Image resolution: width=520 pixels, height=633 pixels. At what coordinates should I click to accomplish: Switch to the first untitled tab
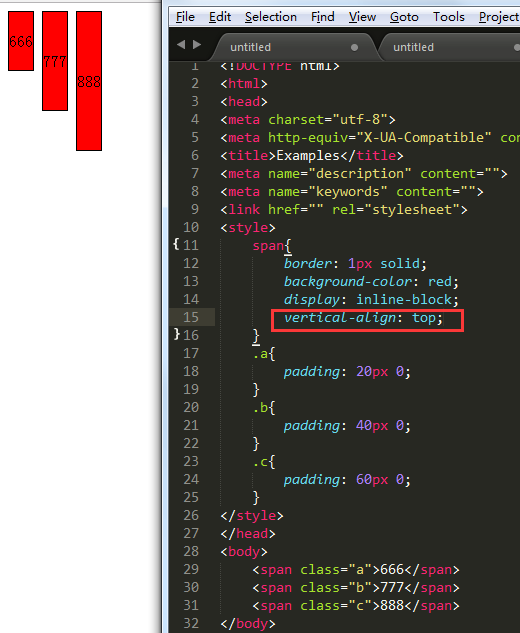[x=293, y=47]
